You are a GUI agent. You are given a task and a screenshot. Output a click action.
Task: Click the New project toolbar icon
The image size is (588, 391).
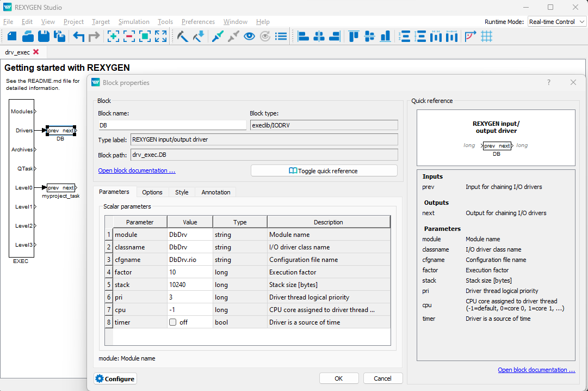[12, 36]
